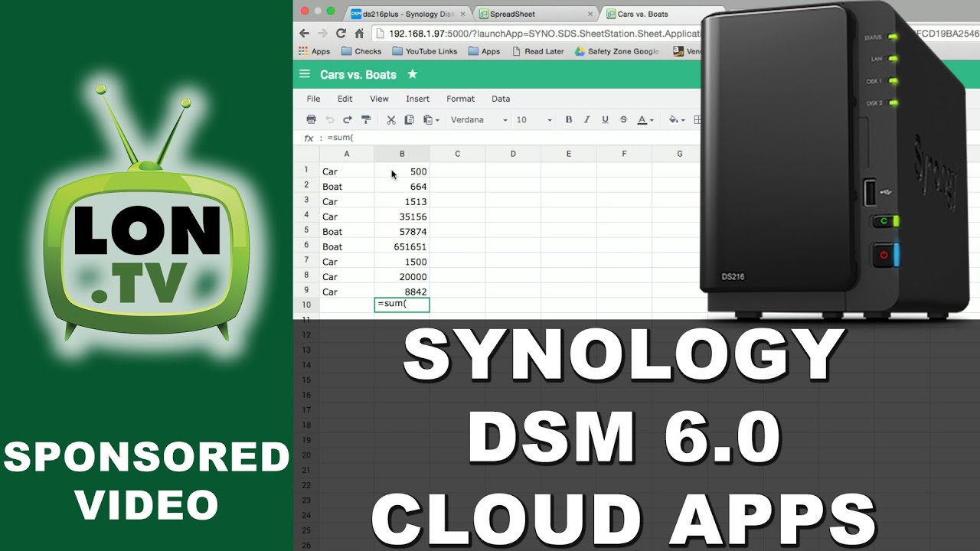Screen dimensions: 980x551
Task: Select column B header
Action: (402, 154)
